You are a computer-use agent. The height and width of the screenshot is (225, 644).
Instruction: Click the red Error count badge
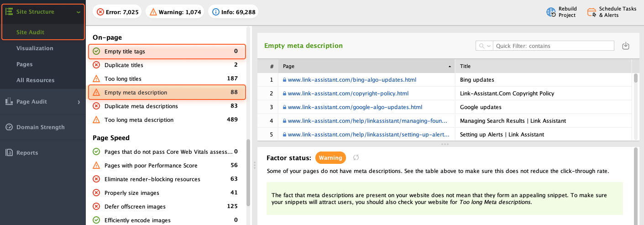(116, 12)
